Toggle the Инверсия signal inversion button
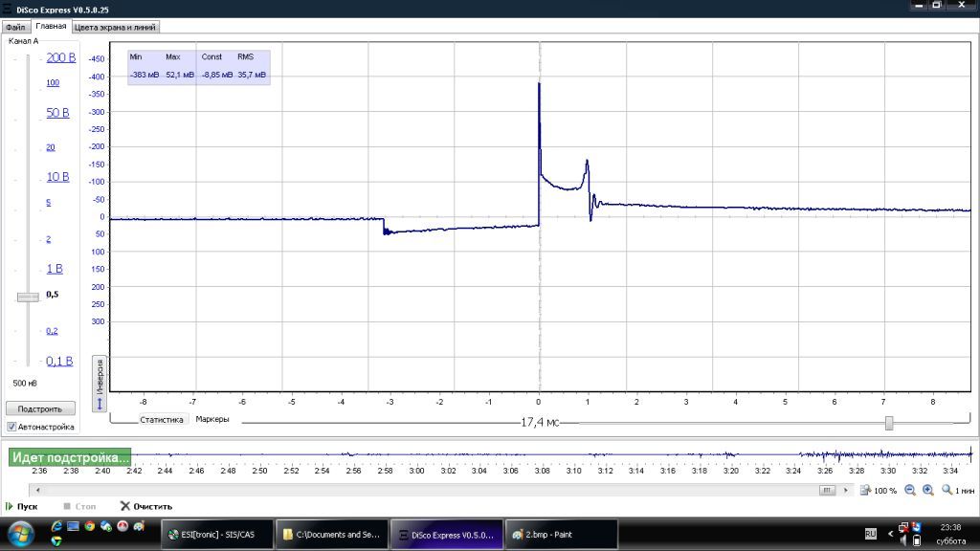The height and width of the screenshot is (551, 980). [x=100, y=384]
